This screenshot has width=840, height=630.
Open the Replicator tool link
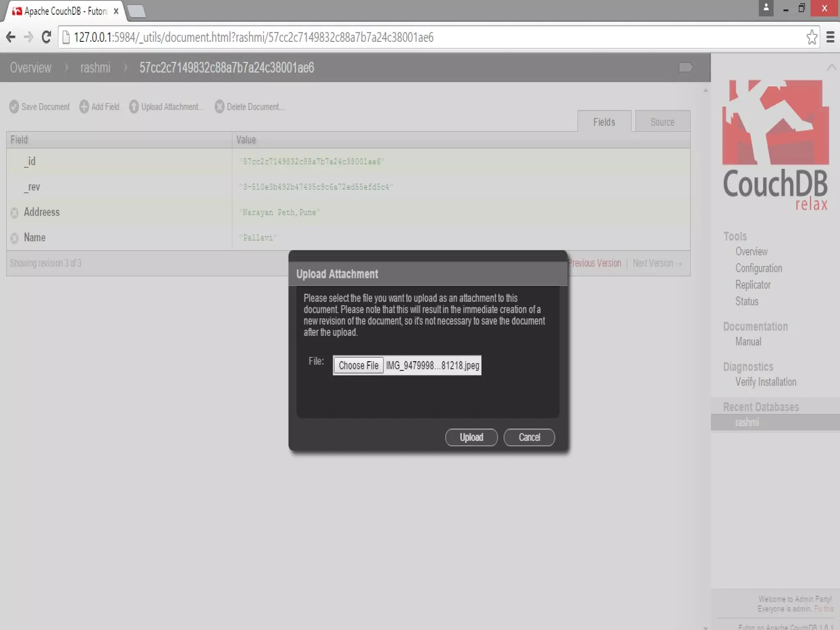[753, 285]
